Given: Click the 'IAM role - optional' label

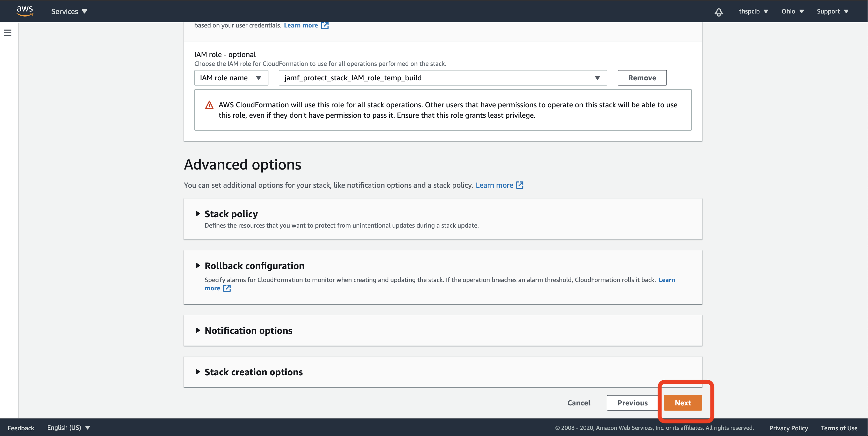Looking at the screenshot, I should (225, 55).
